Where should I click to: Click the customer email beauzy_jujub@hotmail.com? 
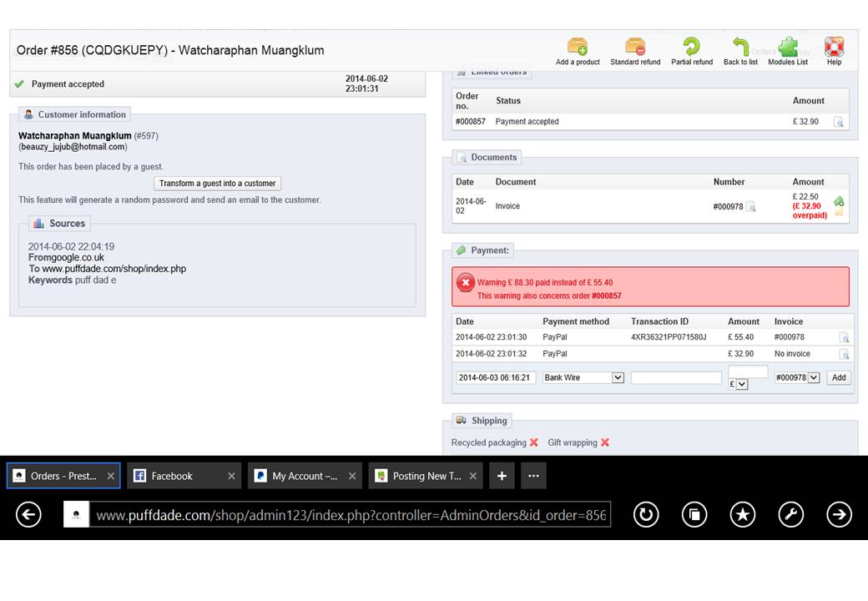pos(73,147)
